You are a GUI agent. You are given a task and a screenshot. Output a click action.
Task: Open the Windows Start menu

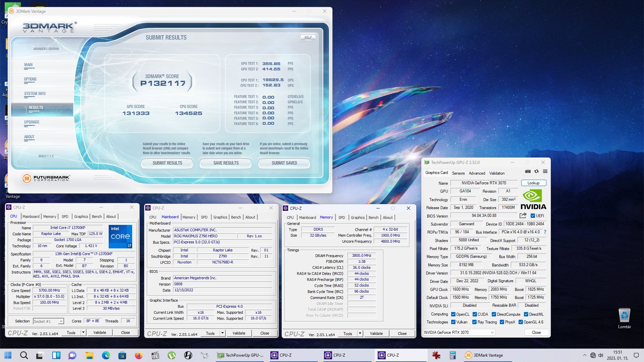tap(8, 355)
